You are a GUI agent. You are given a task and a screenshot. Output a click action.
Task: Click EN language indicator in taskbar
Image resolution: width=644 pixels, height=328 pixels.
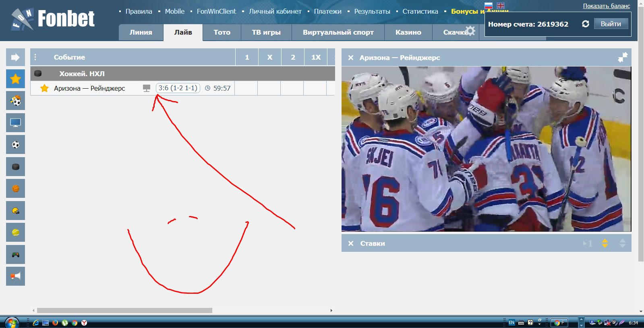[x=511, y=322]
